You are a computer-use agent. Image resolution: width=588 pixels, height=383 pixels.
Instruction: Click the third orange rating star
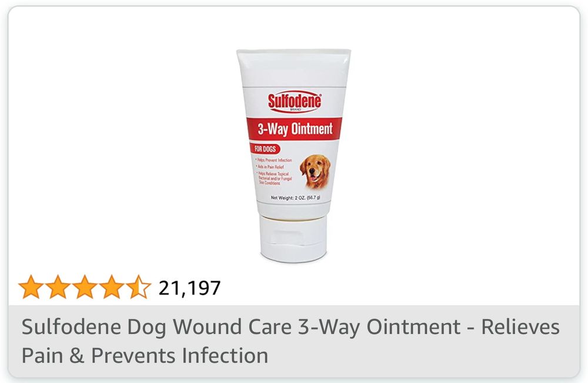point(85,287)
